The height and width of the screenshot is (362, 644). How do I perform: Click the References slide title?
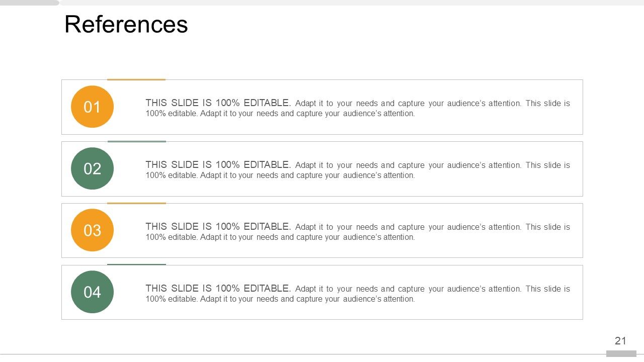(126, 24)
